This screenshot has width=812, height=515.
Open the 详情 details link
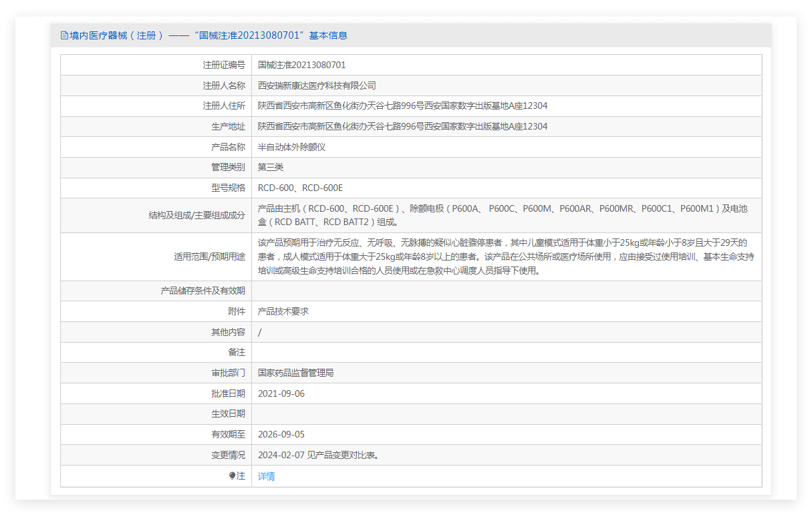click(266, 476)
